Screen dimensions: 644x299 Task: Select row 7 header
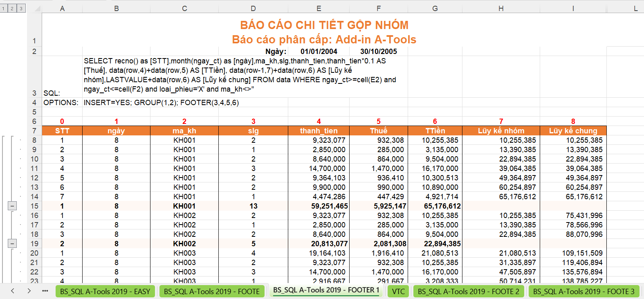[34, 131]
